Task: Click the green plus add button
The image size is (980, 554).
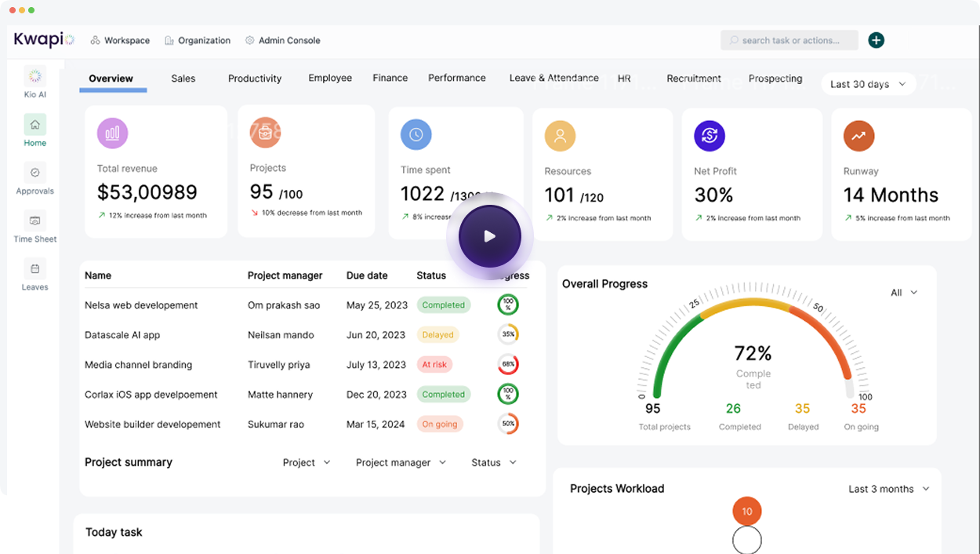Action: (877, 40)
